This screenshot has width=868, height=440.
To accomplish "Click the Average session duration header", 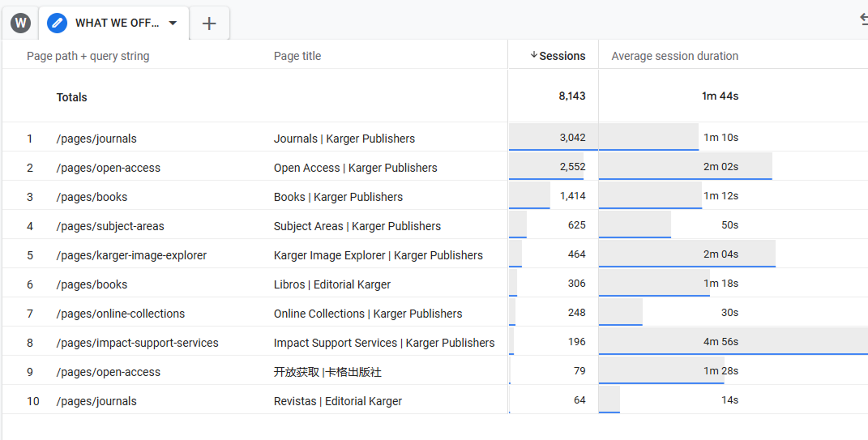I will click(x=675, y=56).
